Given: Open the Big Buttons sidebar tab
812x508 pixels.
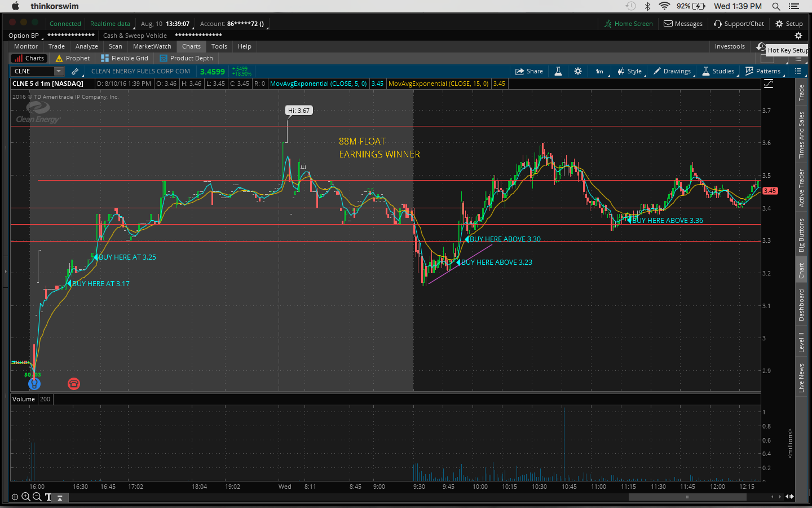Looking at the screenshot, I should coord(801,235).
